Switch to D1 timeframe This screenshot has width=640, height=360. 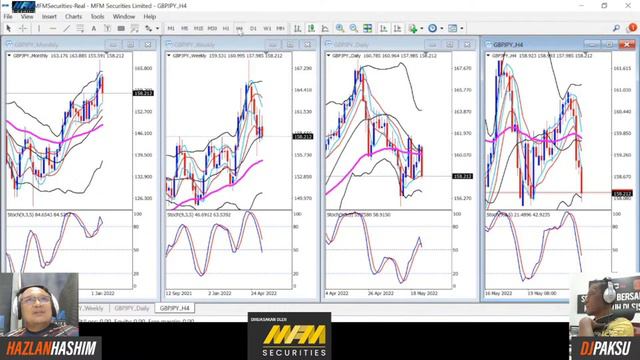tap(253, 29)
